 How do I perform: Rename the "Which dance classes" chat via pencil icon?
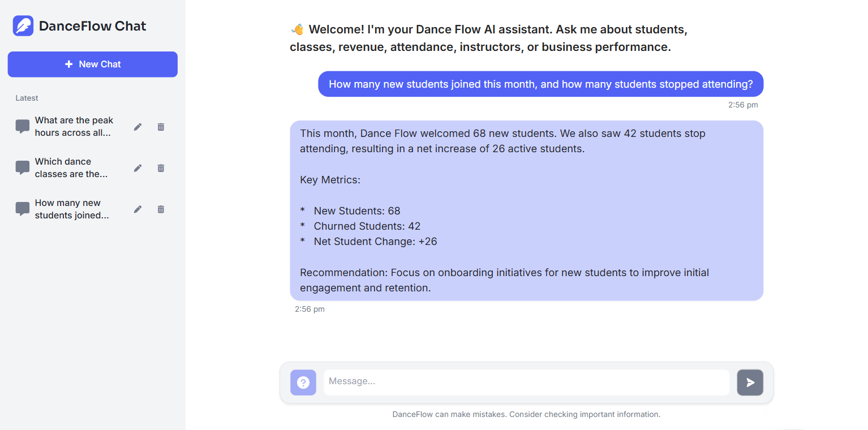pyautogui.click(x=137, y=168)
